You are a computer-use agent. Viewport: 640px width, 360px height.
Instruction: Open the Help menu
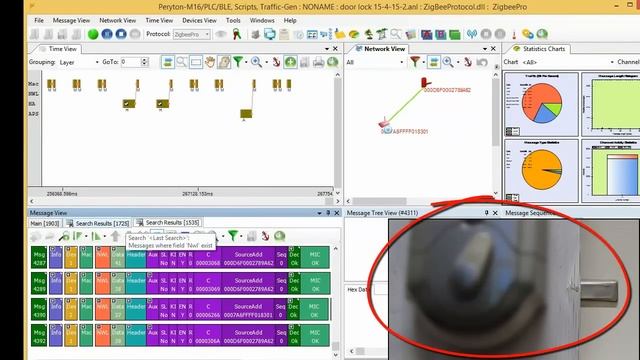[x=290, y=20]
